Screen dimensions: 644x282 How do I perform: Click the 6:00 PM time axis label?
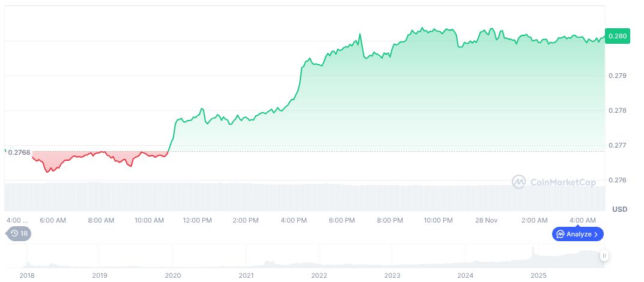(x=342, y=220)
